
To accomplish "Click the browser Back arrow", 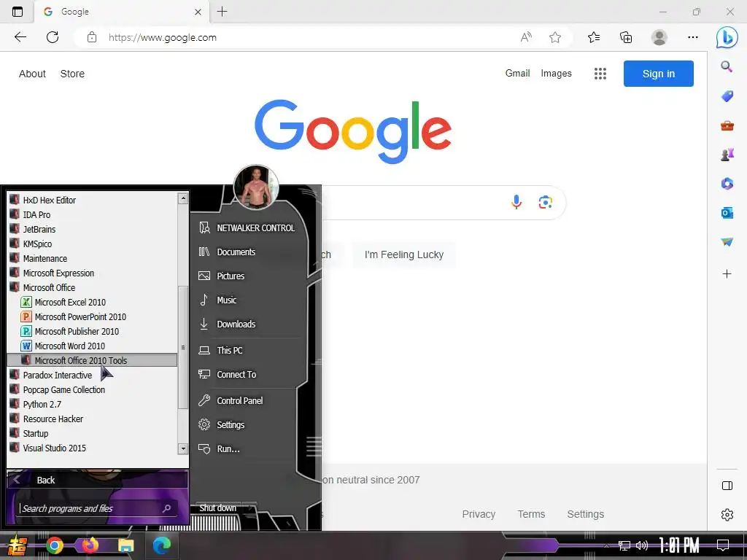I will tap(20, 37).
